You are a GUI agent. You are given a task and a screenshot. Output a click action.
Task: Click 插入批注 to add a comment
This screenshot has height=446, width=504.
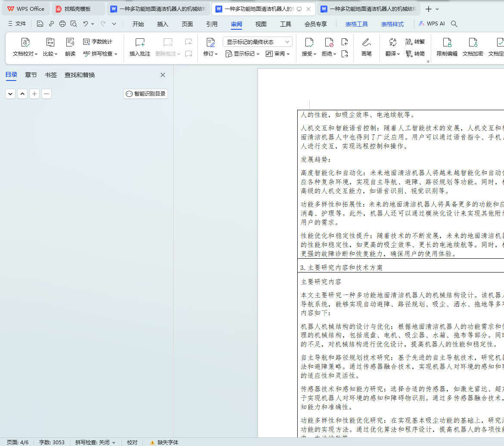tap(140, 47)
